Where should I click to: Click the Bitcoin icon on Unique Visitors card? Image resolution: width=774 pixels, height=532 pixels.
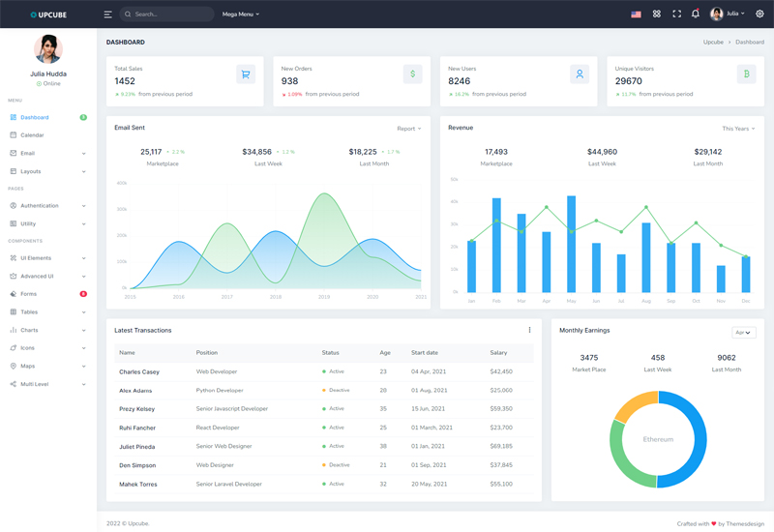click(746, 74)
